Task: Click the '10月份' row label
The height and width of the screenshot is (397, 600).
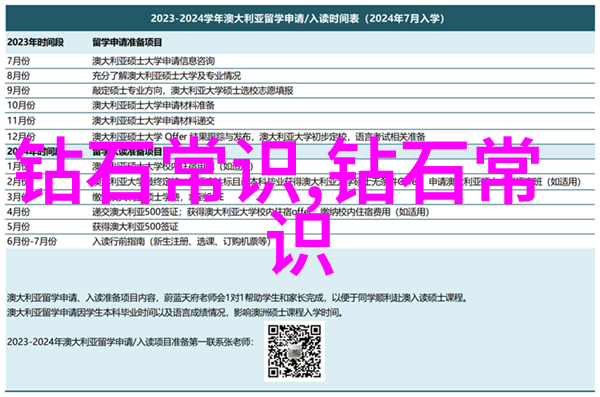Action: click(x=21, y=105)
